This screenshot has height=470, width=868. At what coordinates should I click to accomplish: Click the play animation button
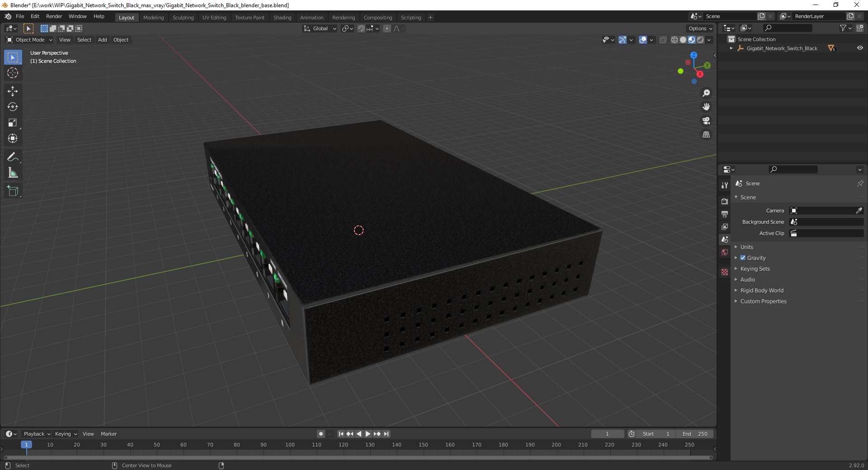point(368,434)
